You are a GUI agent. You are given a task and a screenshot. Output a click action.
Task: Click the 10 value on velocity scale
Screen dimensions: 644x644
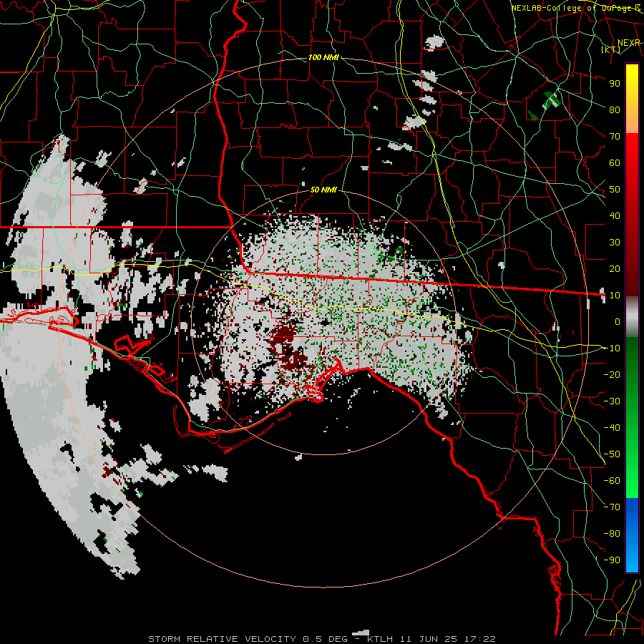point(615,296)
